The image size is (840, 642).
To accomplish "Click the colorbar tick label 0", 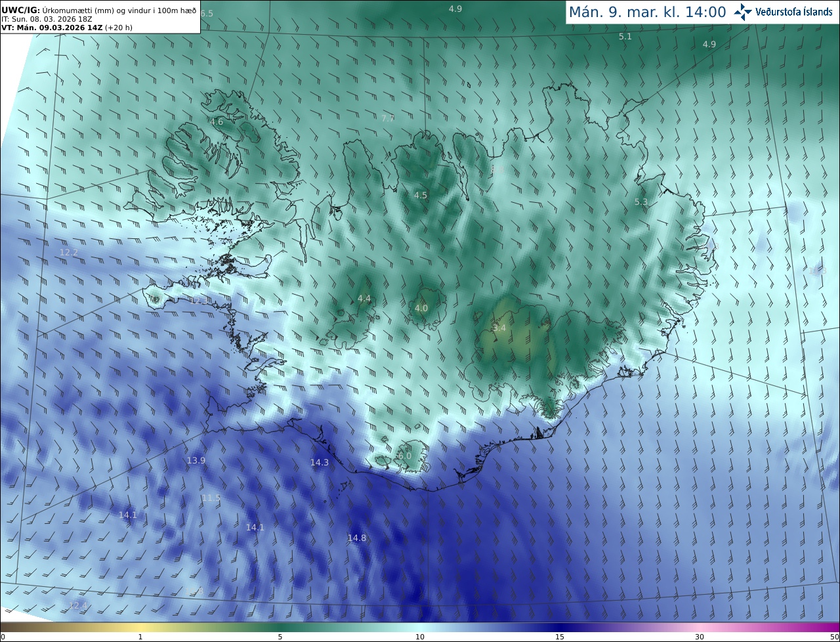I will coord(3,637).
